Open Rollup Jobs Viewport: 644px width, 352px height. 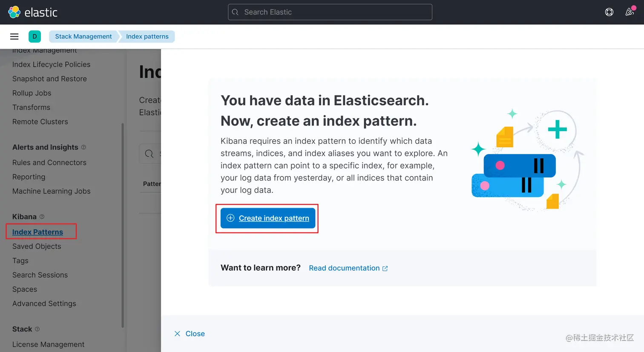[32, 93]
